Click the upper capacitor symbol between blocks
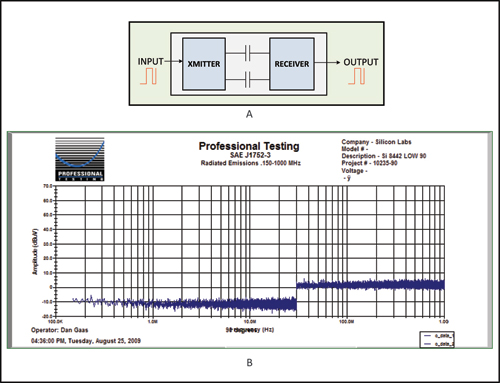Viewport: 500px width, 383px height. [247, 53]
